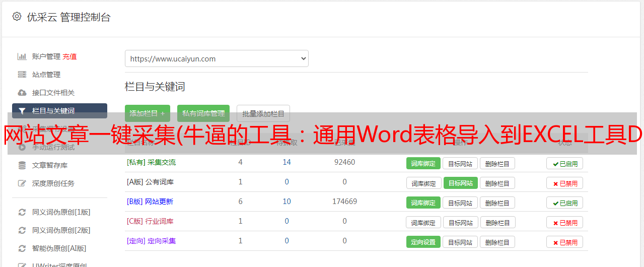
Task: Click the 批量添加栏目 button
Action: (263, 114)
